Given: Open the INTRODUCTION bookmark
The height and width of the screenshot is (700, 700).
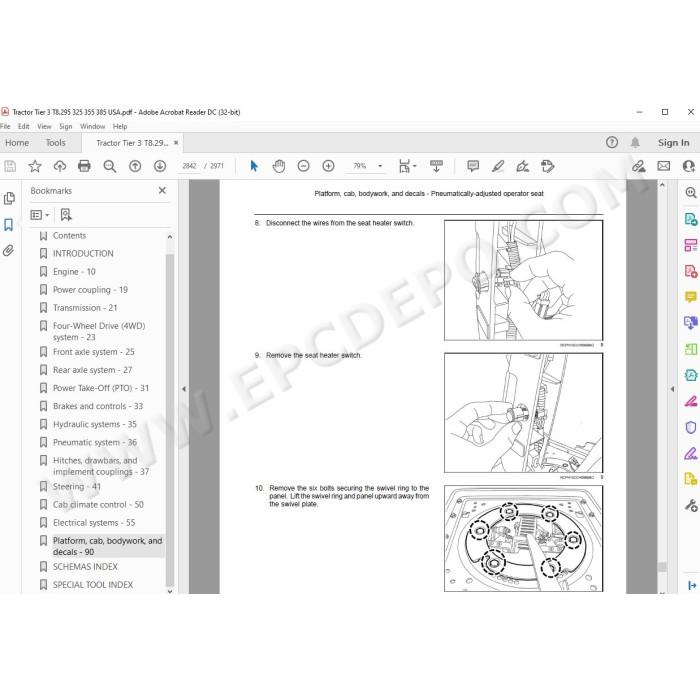Looking at the screenshot, I should 83,254.
